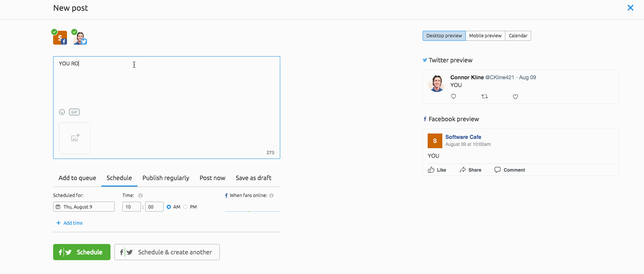Click the hour input field
Screen dimensions: 644x274
coord(131,207)
